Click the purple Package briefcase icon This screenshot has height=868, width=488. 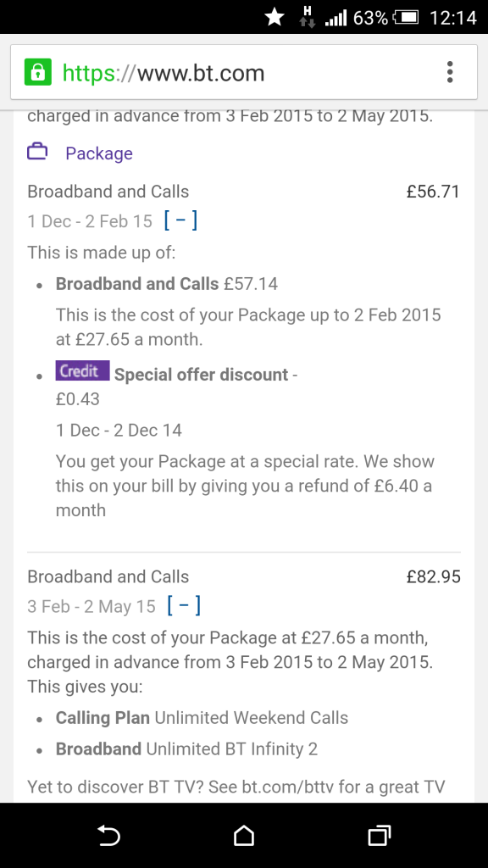[x=37, y=152]
